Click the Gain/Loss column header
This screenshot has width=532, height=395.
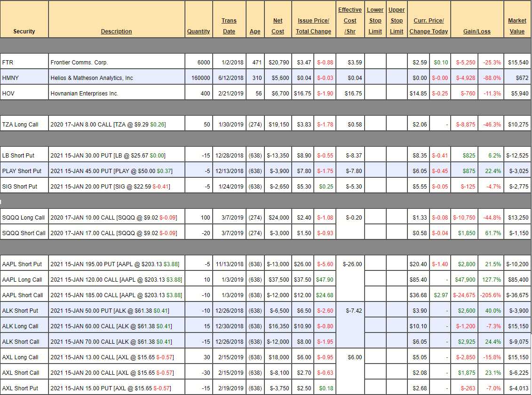[476, 32]
